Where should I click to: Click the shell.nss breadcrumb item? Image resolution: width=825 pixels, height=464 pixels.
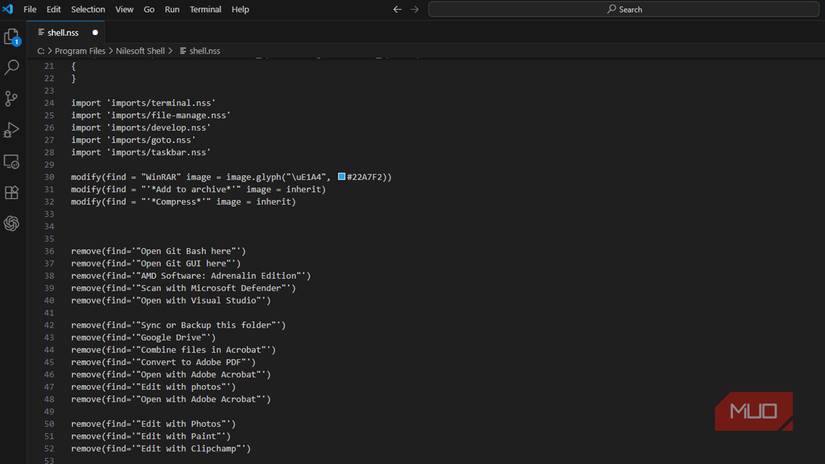tap(200, 51)
